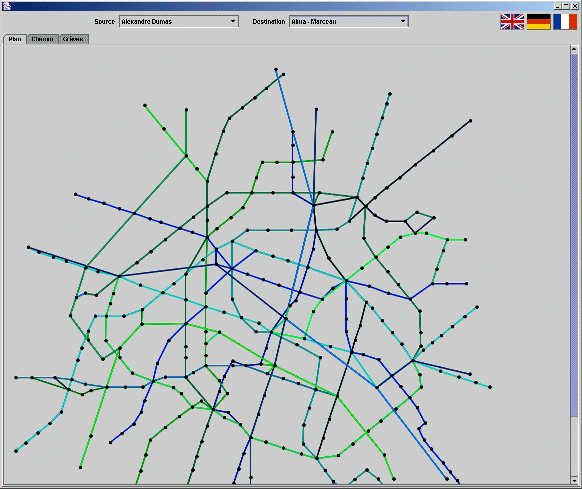This screenshot has height=489, width=582.
Task: Close the metro planner window
Action: 574,6
